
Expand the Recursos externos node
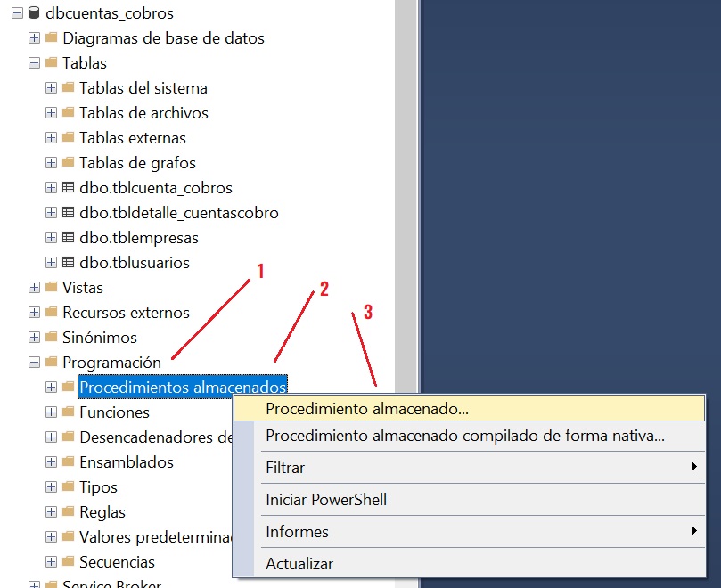[x=34, y=313]
